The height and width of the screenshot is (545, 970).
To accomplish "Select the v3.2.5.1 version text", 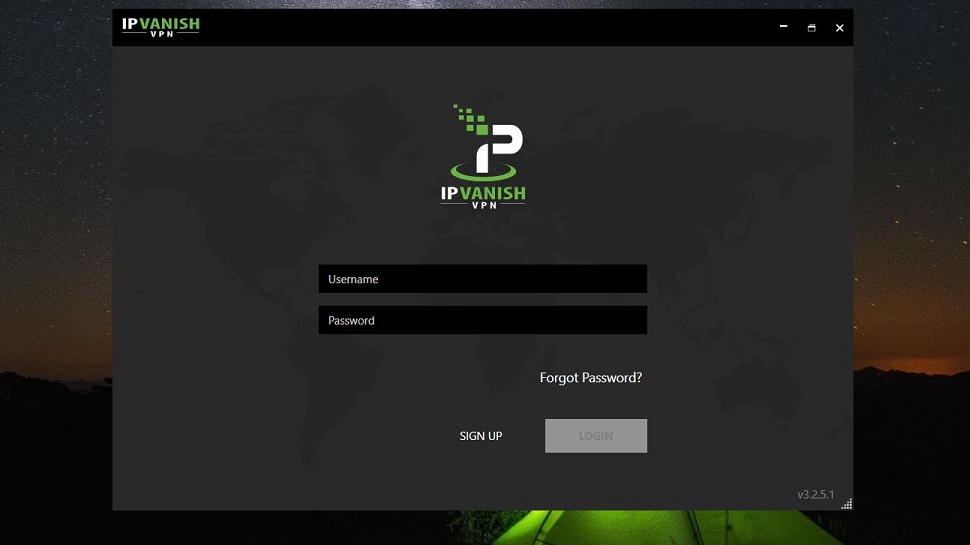I will (815, 494).
